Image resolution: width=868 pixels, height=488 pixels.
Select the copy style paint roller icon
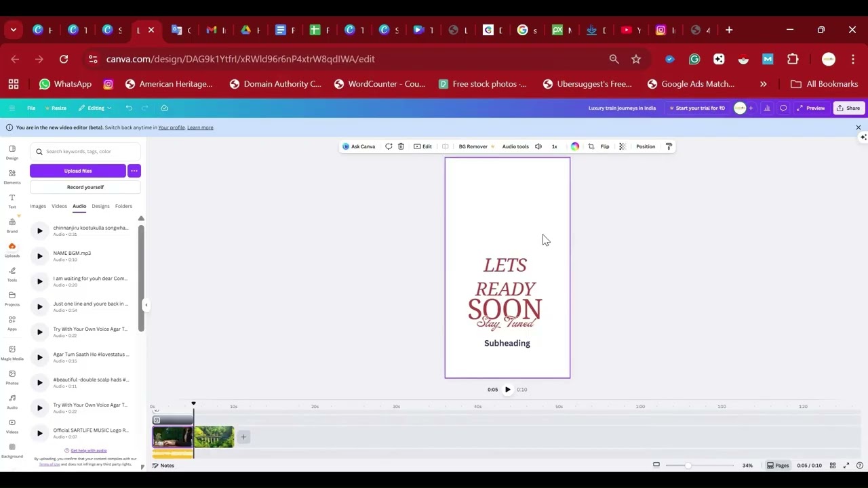pos(669,146)
